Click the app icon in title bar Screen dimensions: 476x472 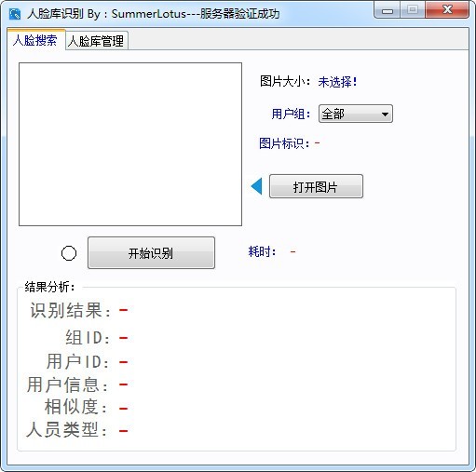click(x=15, y=14)
